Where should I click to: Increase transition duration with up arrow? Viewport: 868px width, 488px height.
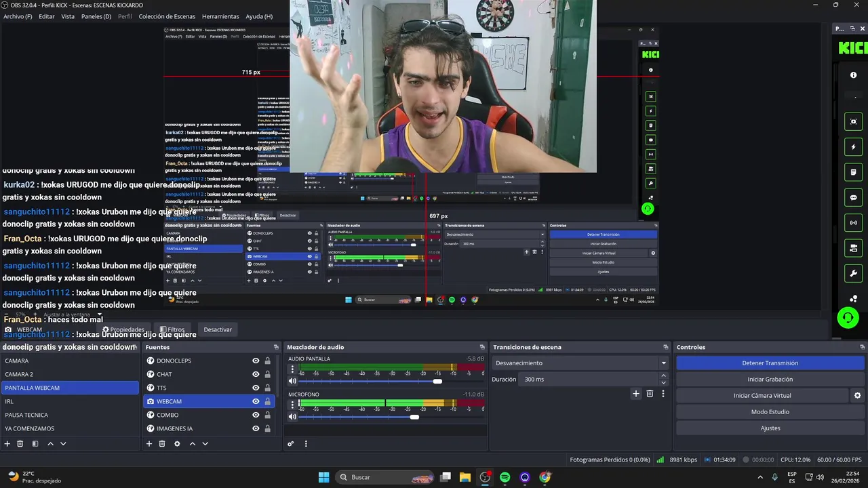(663, 376)
